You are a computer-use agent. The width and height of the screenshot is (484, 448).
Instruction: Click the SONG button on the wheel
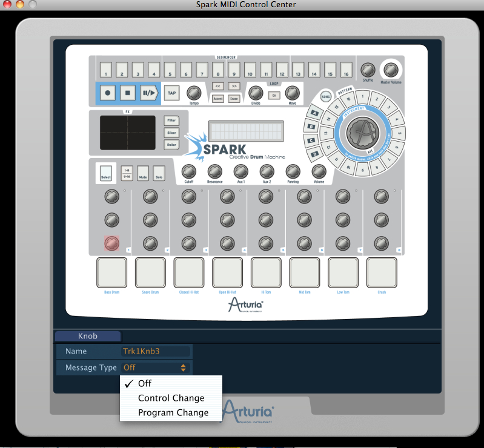point(326,97)
